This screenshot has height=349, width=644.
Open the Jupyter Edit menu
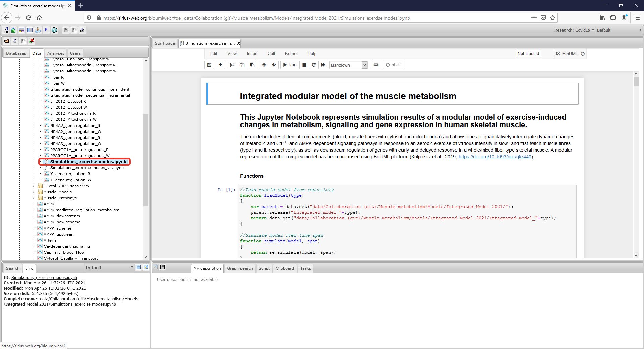coord(213,54)
